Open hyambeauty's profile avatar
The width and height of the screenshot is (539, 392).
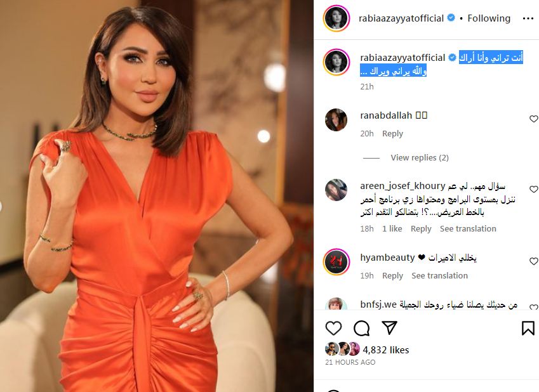(x=336, y=262)
